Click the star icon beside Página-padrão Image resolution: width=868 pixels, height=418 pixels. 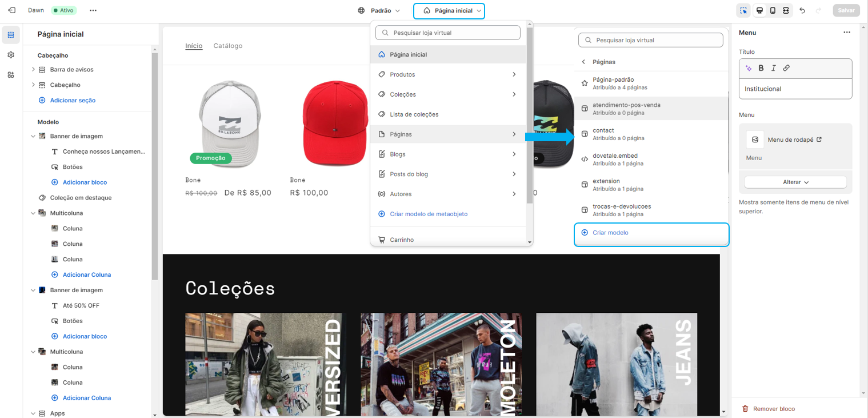585,83
